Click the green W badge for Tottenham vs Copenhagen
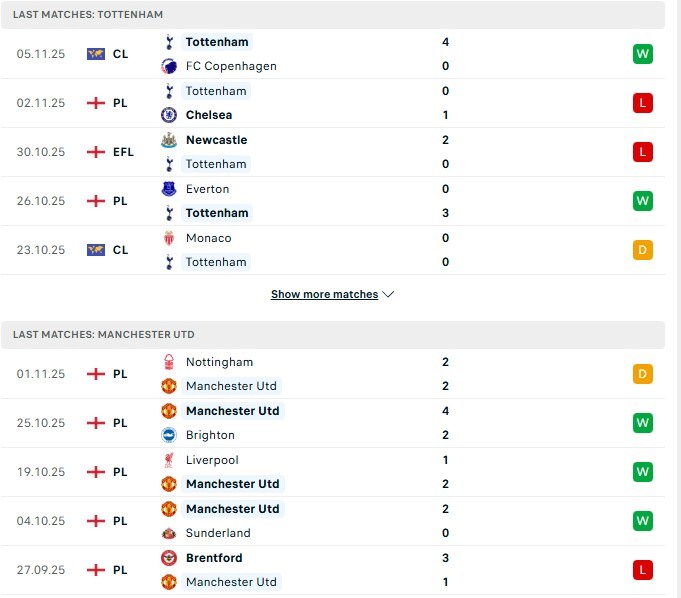This screenshot has height=598, width=681. click(x=643, y=54)
